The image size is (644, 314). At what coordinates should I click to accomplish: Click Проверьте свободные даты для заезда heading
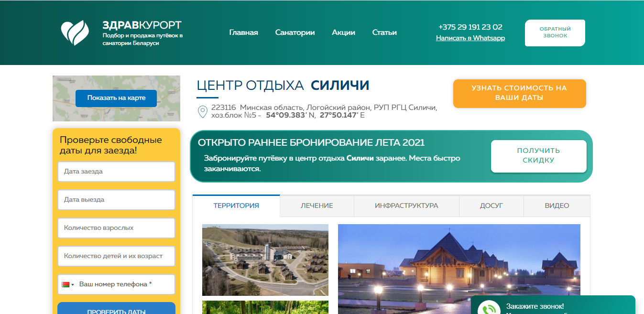pos(111,145)
